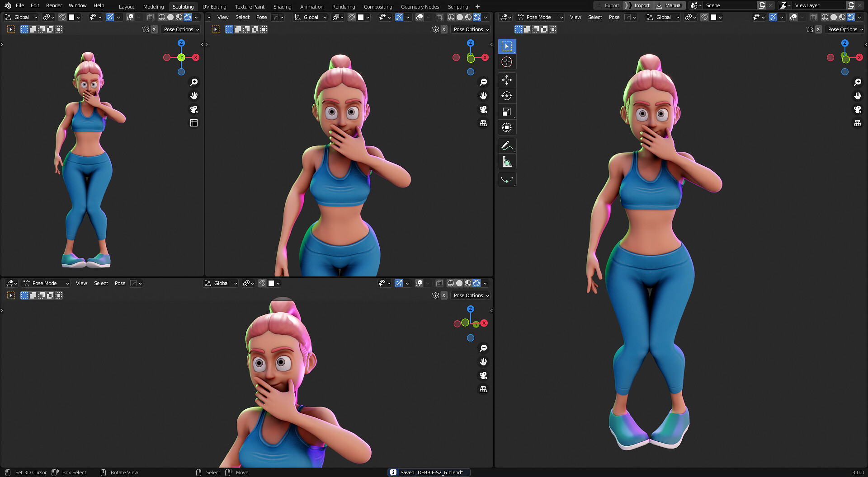This screenshot has height=477, width=868.
Task: Click the white color swatch in the header
Action: [713, 17]
